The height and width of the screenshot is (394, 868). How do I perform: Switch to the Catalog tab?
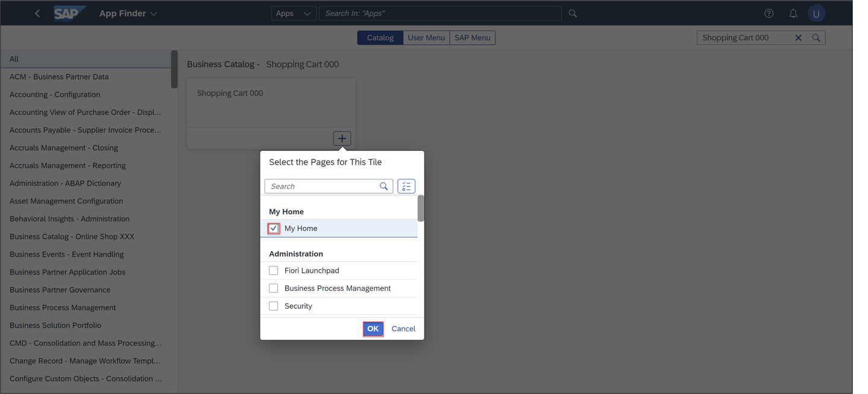(380, 37)
